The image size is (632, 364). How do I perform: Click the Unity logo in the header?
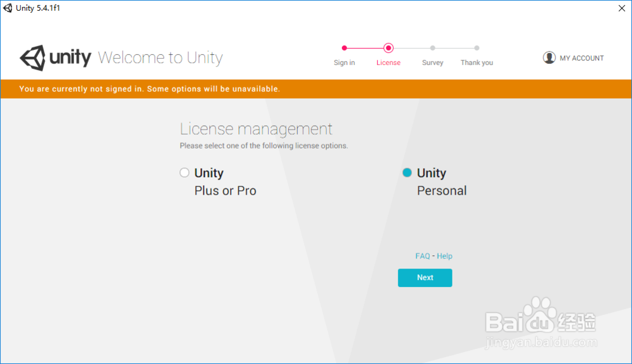tap(56, 58)
